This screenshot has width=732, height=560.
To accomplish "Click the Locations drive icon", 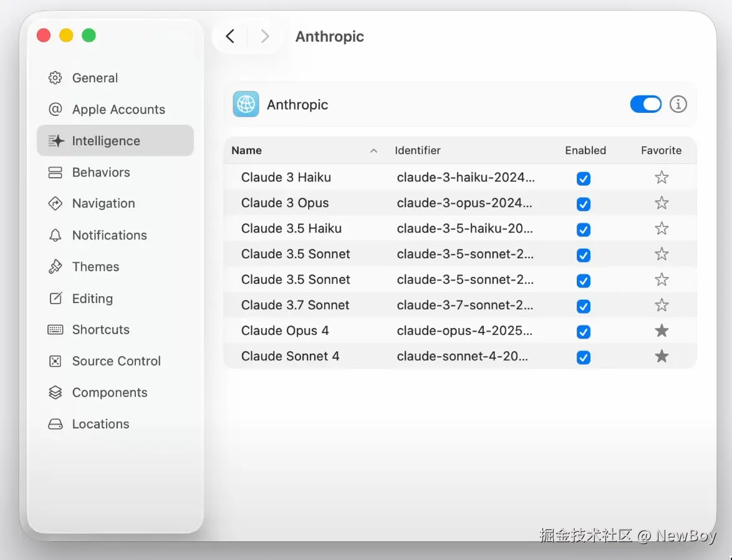I will [x=55, y=424].
